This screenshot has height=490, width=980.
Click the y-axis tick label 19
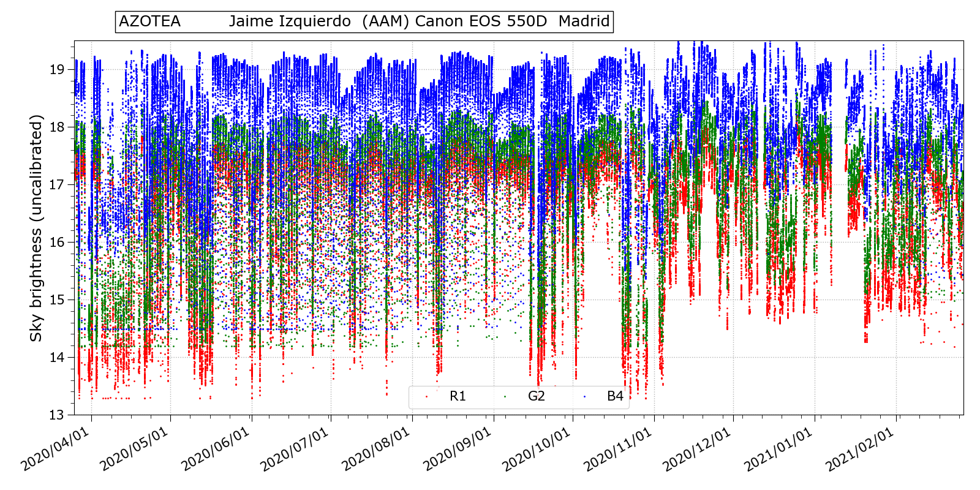(x=57, y=69)
